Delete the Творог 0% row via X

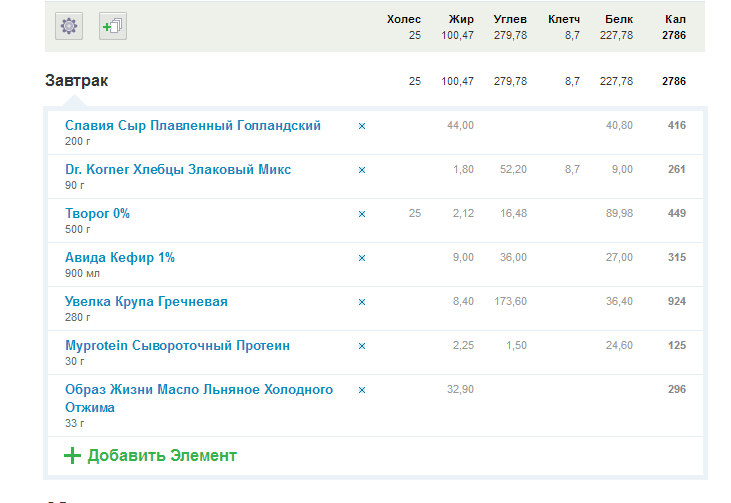coord(362,214)
